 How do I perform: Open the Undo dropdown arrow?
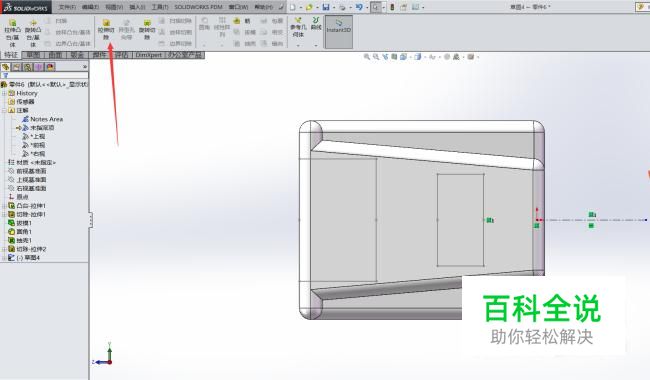tap(366, 7)
